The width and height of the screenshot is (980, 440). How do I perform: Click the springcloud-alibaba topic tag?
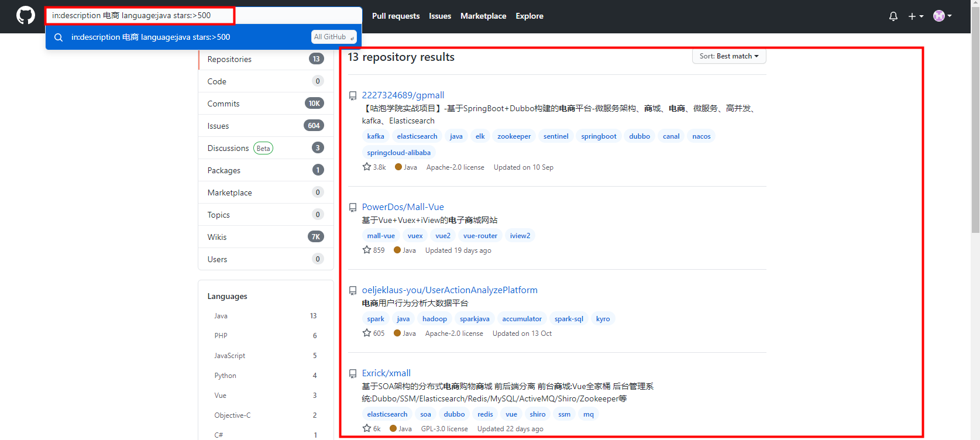tap(399, 153)
